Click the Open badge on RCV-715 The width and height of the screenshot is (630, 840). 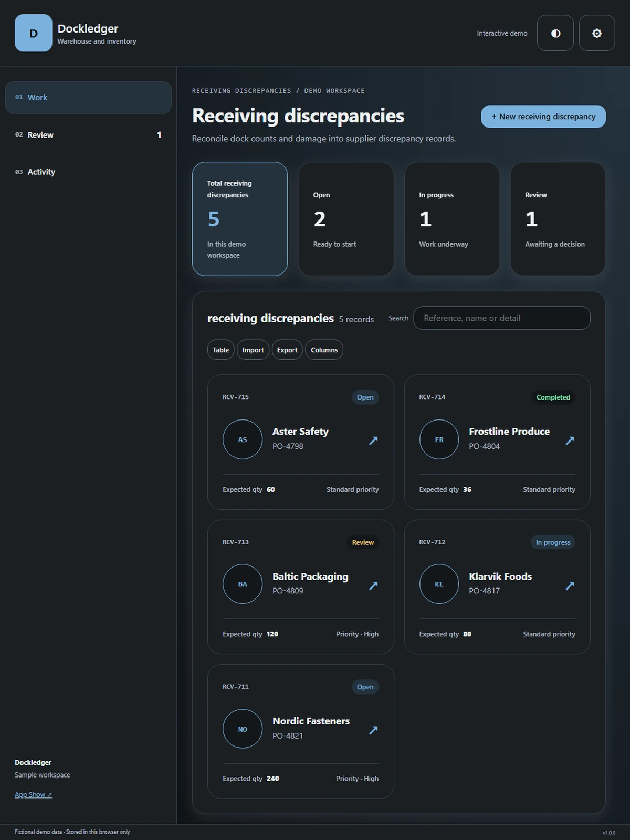(365, 397)
